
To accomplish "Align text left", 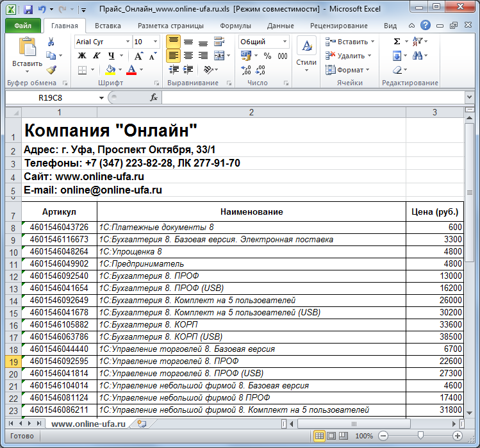I will click(173, 55).
